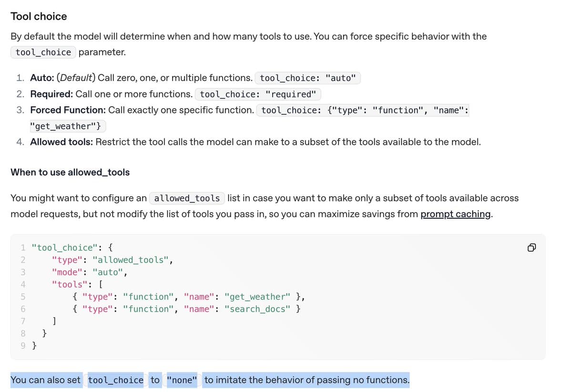Click first code line "tool_choice": {
The image size is (572, 392).
[71, 248]
